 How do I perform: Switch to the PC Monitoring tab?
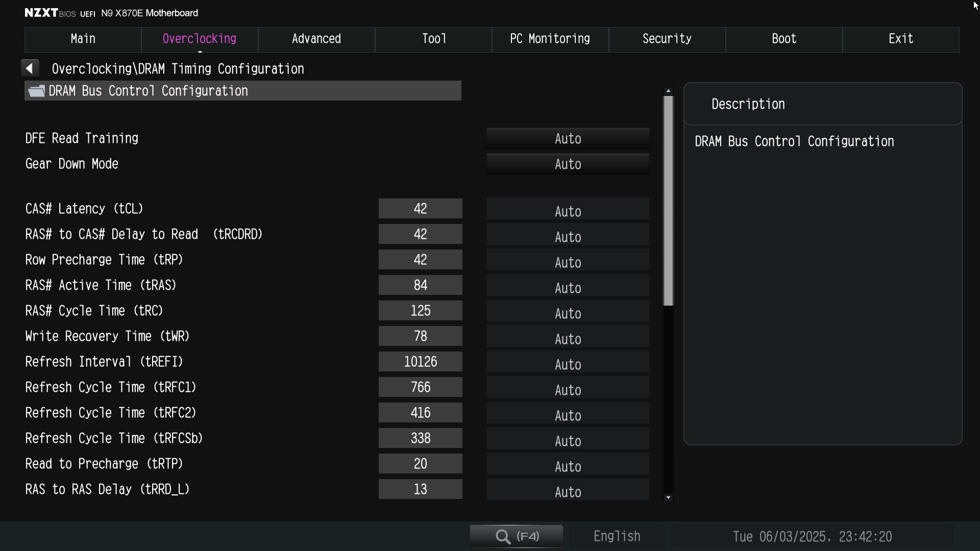[550, 39]
